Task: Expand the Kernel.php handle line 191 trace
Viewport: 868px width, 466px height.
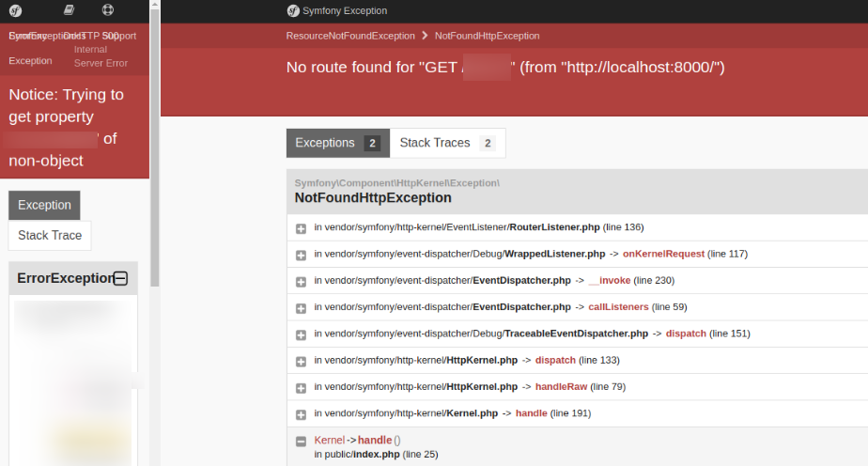Action: tap(302, 414)
